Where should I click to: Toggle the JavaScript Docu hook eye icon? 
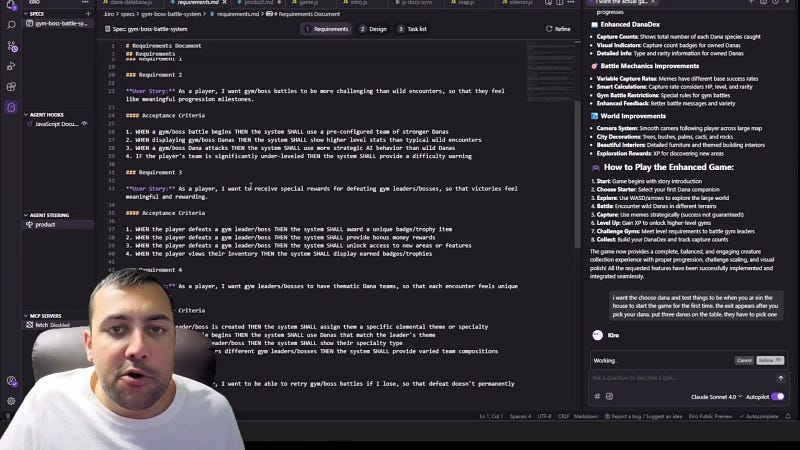coord(85,124)
